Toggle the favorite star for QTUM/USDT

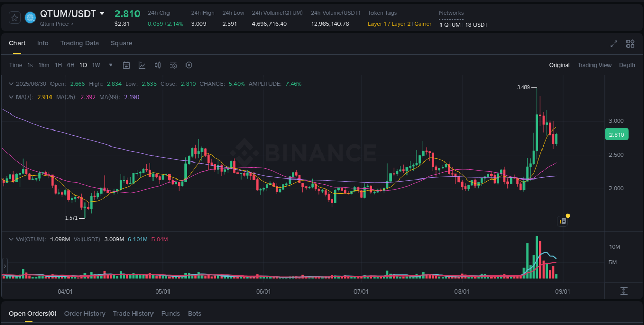click(x=14, y=17)
